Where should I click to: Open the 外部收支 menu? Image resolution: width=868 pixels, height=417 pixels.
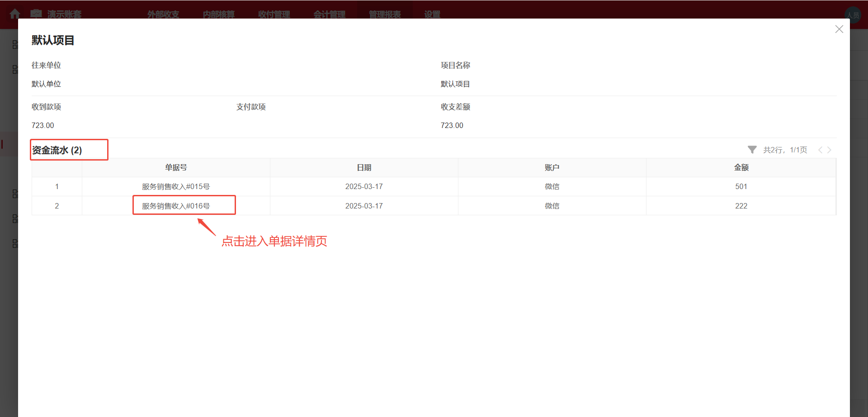[x=162, y=14]
